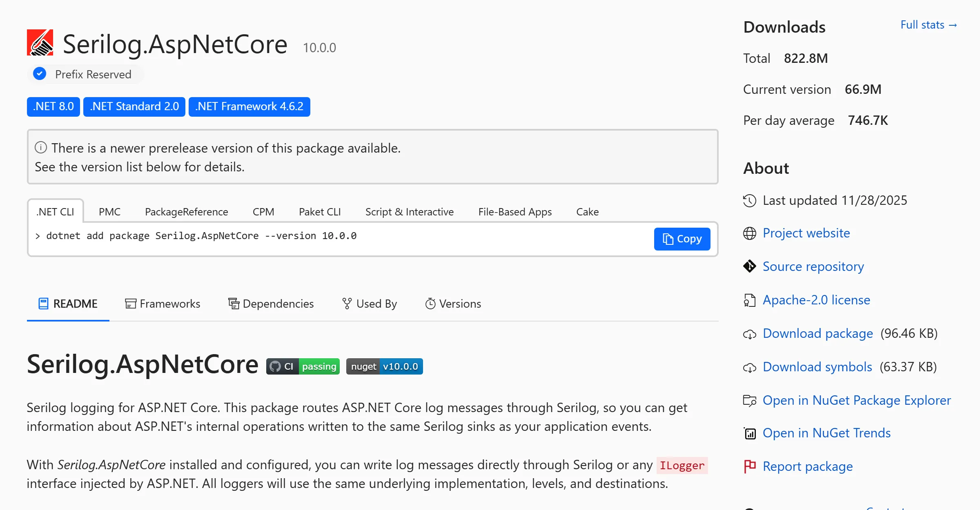The height and width of the screenshot is (510, 980).
Task: Show the Dependencies tab
Action: [271, 304]
